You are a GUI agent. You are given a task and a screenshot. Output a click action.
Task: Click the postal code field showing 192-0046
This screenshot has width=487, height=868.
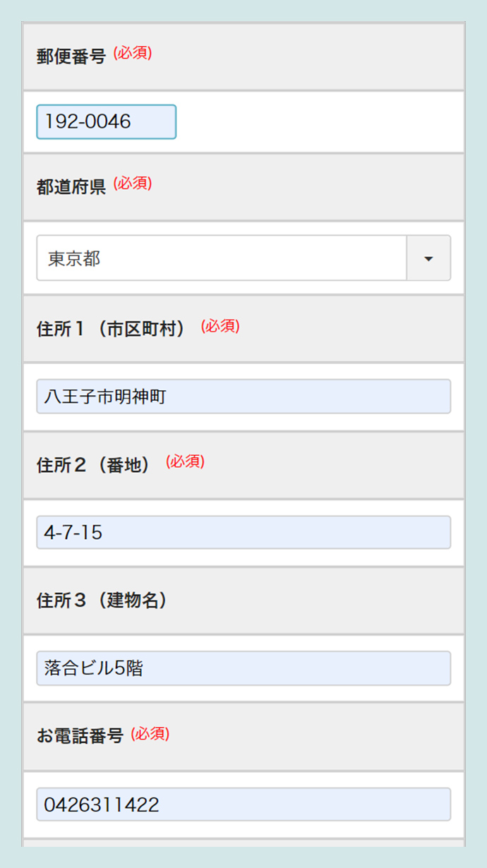click(x=106, y=122)
